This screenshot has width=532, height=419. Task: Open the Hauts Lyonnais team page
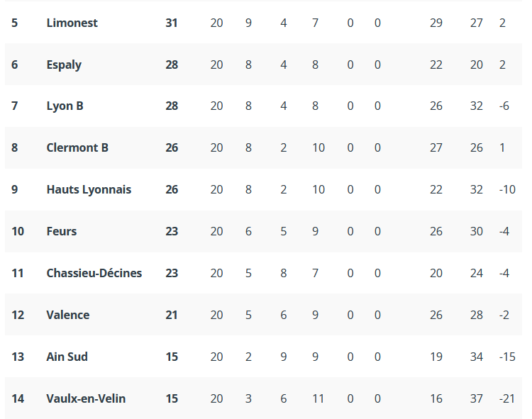point(89,189)
